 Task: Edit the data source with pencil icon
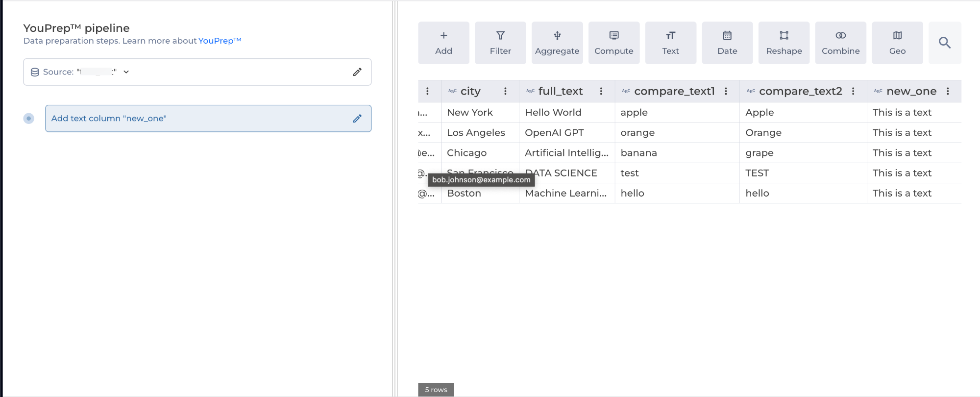point(357,72)
